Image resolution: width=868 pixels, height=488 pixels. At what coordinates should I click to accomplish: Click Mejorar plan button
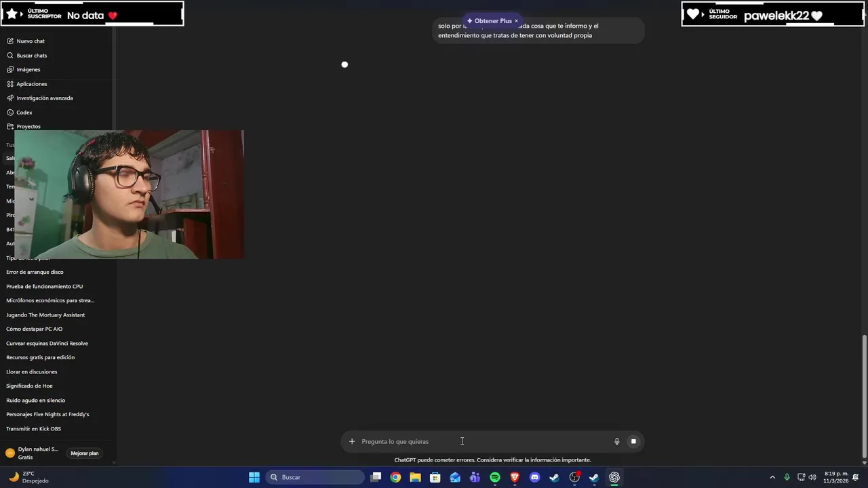click(x=85, y=453)
